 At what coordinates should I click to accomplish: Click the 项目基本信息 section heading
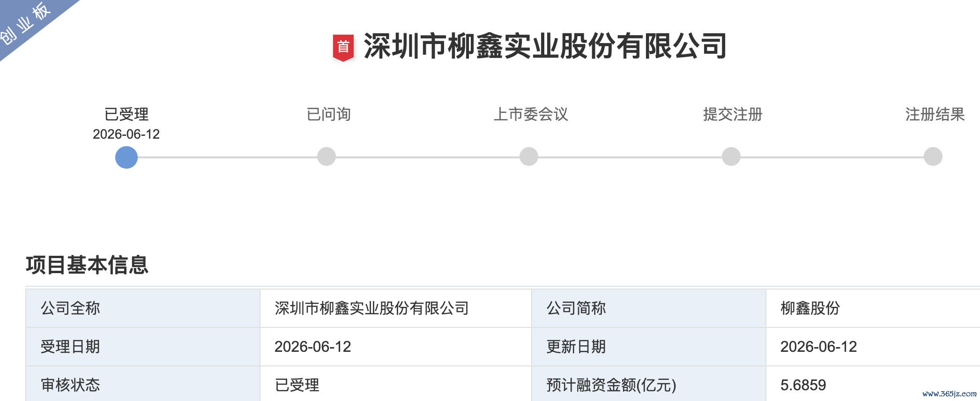(87, 265)
